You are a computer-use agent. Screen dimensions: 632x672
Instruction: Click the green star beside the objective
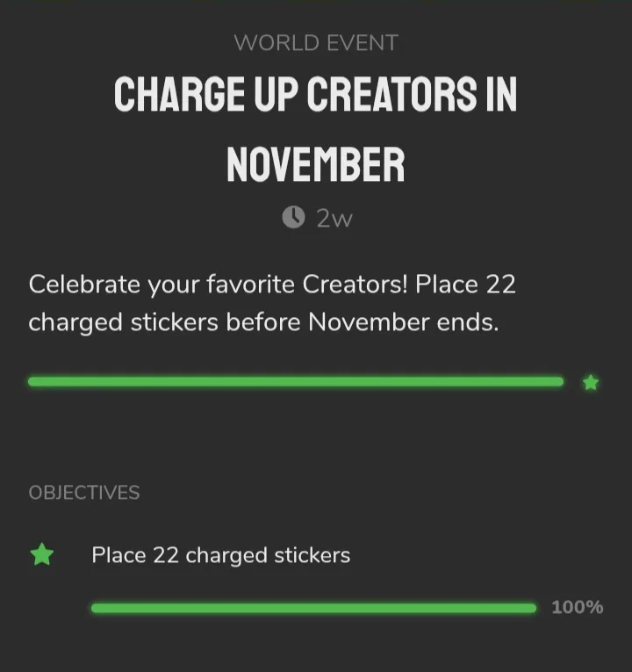pos(41,555)
